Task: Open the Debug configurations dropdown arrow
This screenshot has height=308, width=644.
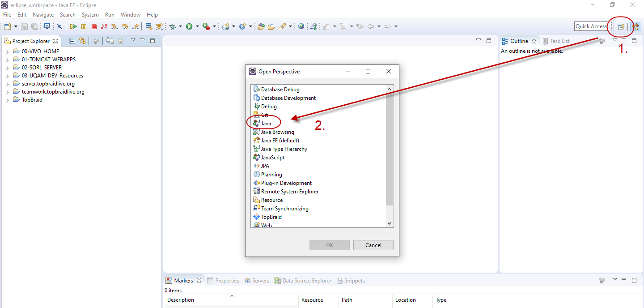Action: tap(180, 26)
